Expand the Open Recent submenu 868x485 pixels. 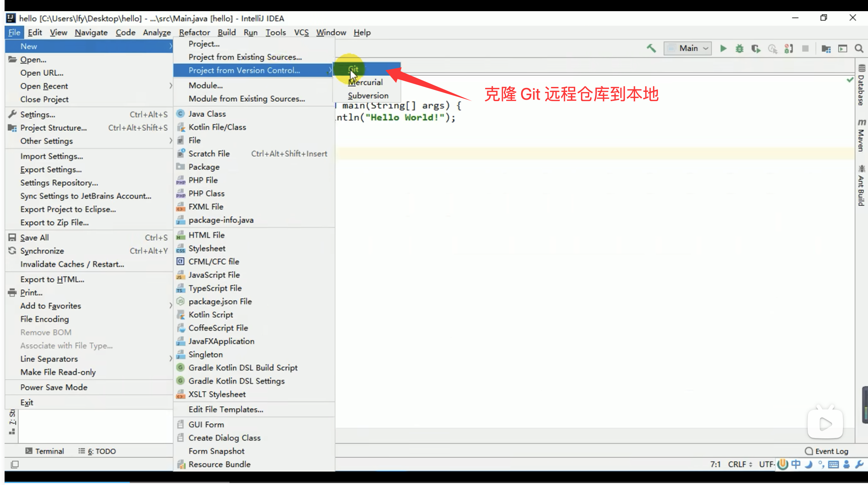pyautogui.click(x=44, y=86)
